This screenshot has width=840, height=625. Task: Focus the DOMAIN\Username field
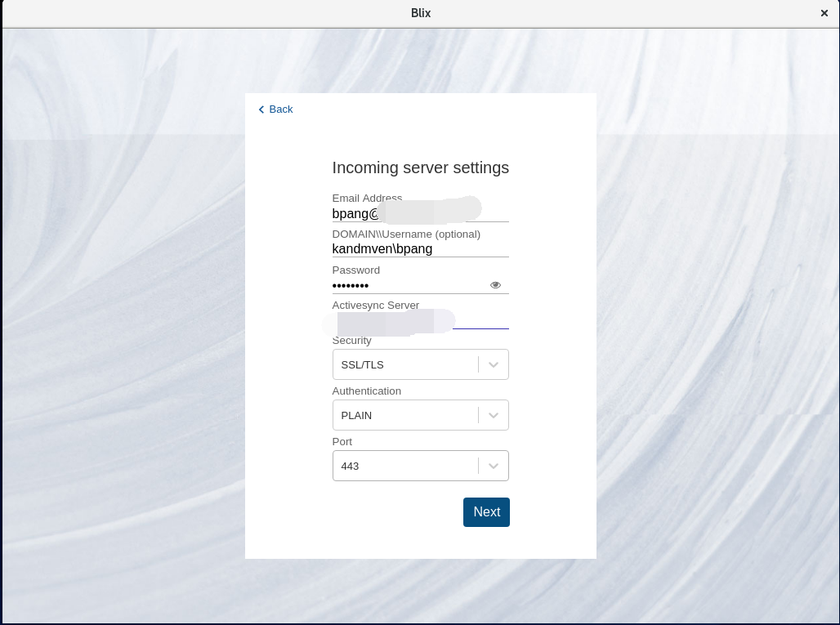[421, 249]
